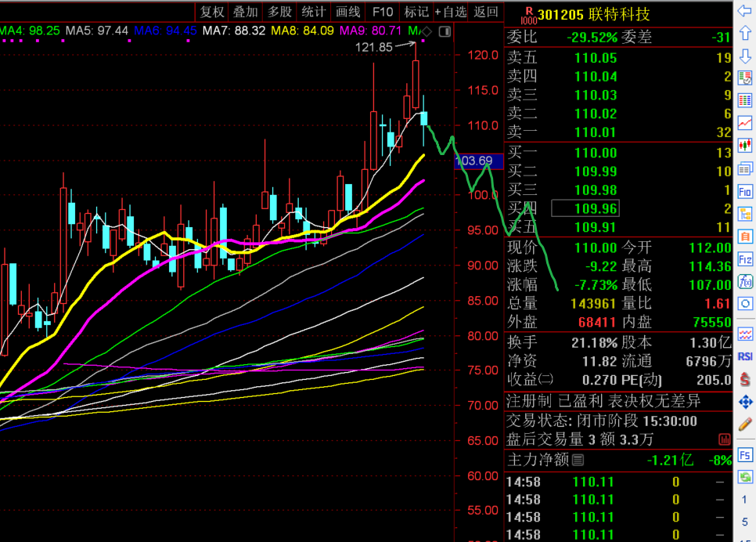Click the 委比 value -29.52%

tap(592, 37)
